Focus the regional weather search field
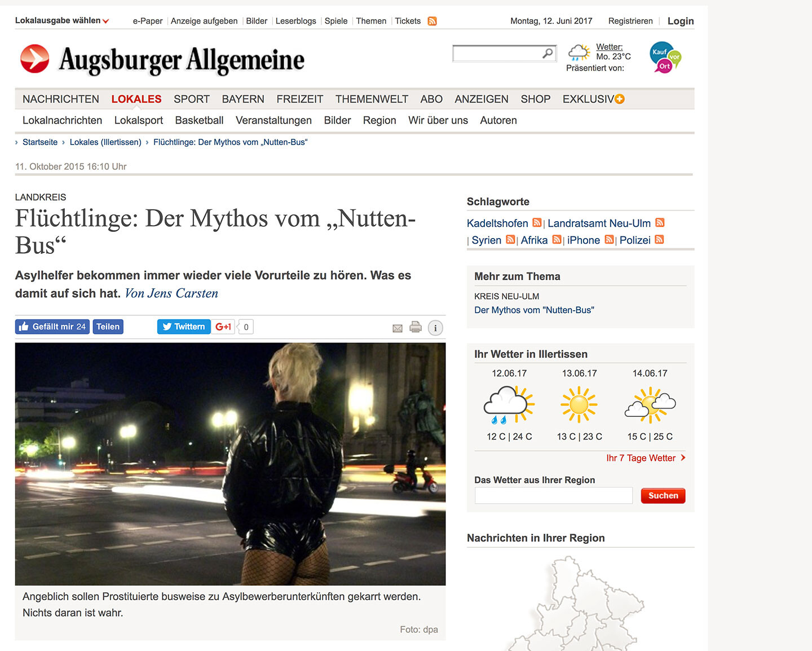Screen dimensions: 812x651 pyautogui.click(x=554, y=496)
